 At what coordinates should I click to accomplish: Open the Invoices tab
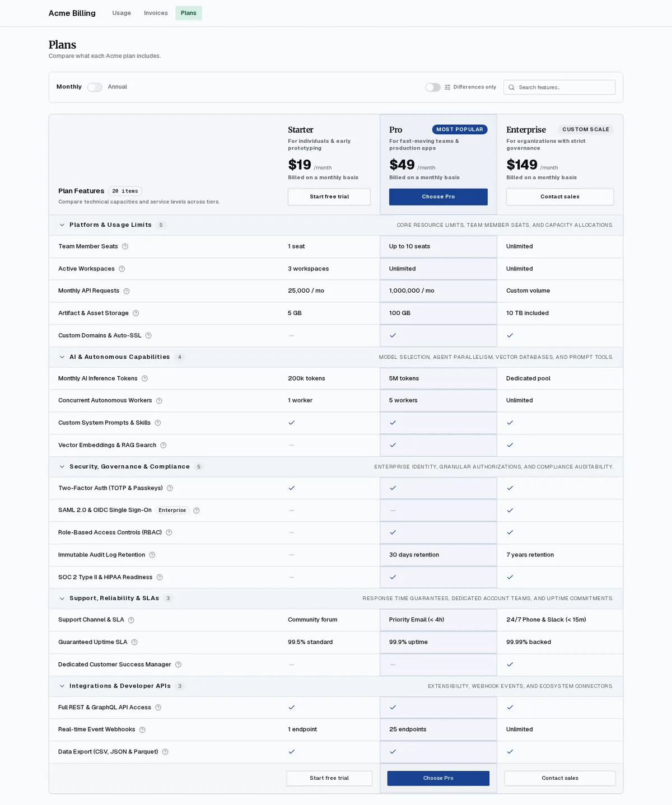click(x=156, y=13)
